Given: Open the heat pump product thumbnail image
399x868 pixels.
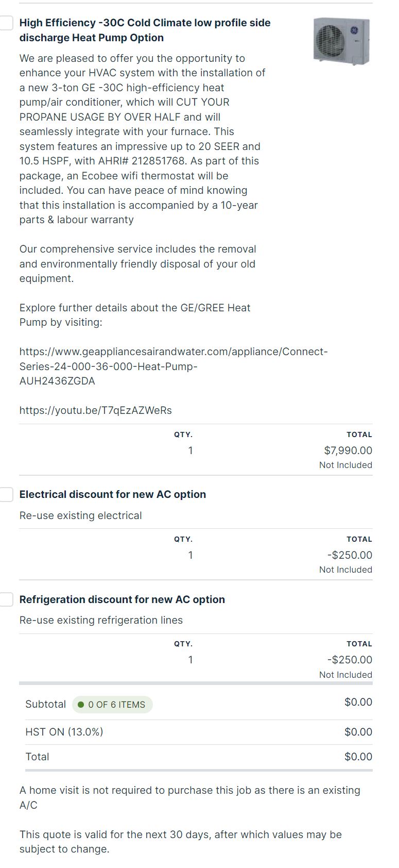Looking at the screenshot, I should (341, 41).
